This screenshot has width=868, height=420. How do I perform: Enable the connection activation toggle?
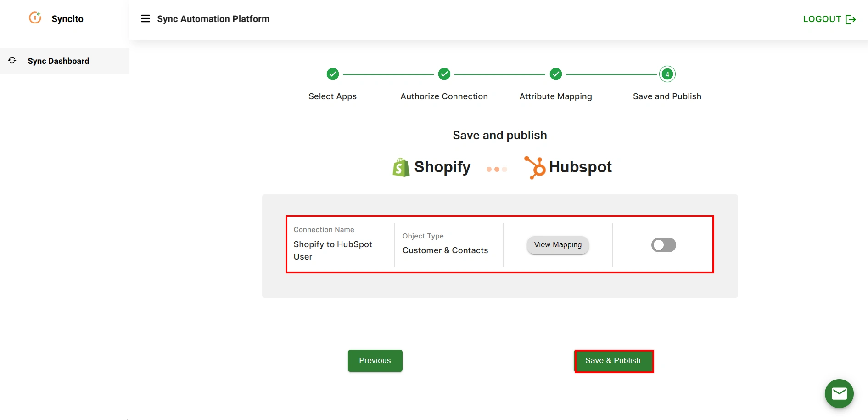coord(663,245)
